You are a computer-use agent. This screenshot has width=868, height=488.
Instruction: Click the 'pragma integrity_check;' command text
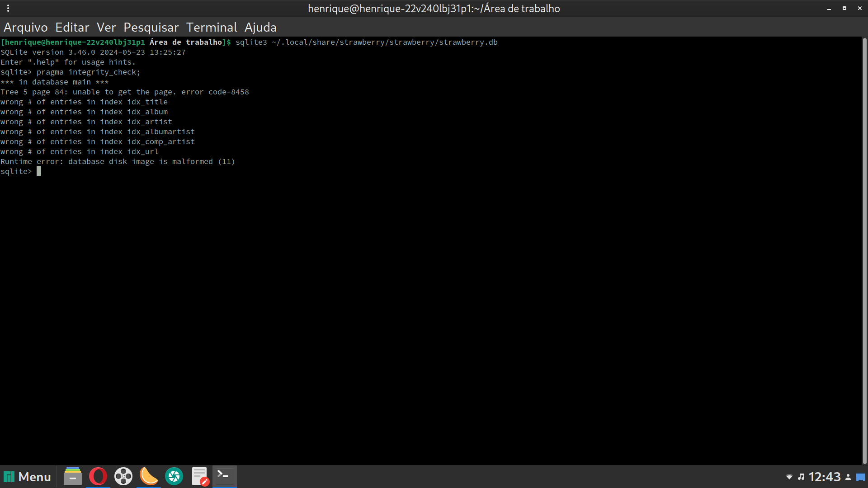pyautogui.click(x=89, y=72)
